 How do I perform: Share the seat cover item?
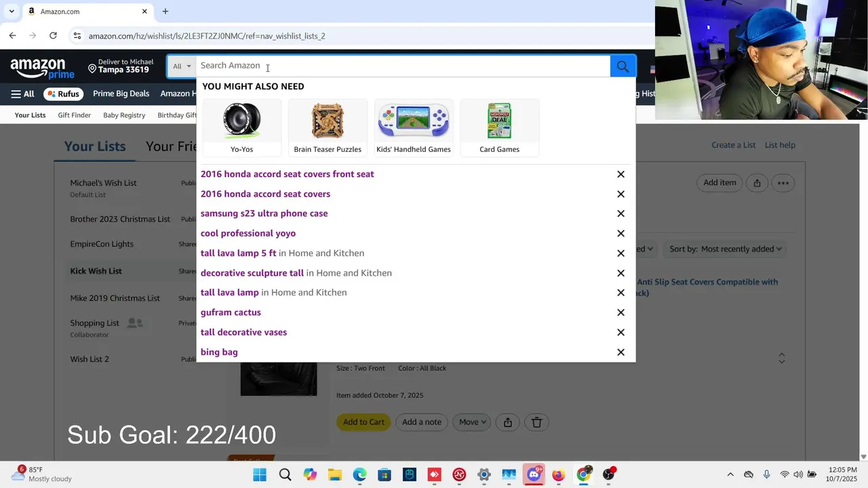pos(507,422)
